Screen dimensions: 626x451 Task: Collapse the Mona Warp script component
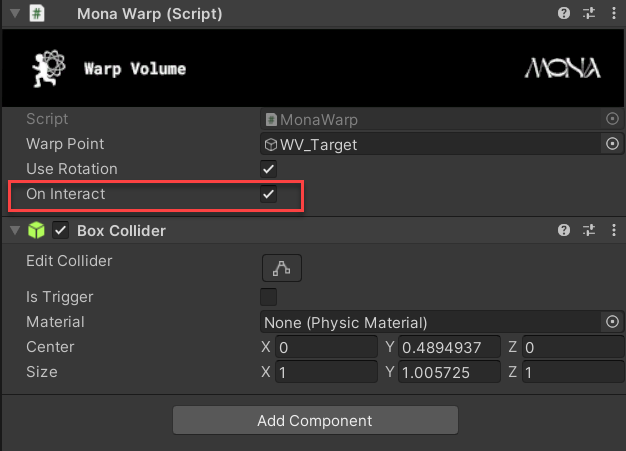(x=14, y=14)
